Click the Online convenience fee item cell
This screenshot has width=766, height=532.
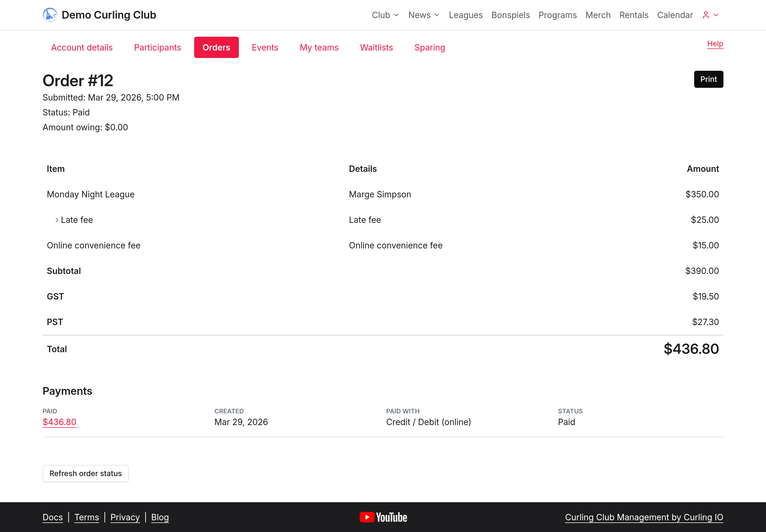pyautogui.click(x=94, y=245)
